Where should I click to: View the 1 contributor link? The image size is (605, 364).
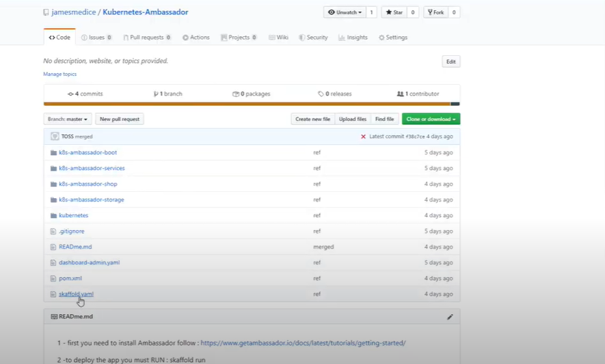(418, 94)
